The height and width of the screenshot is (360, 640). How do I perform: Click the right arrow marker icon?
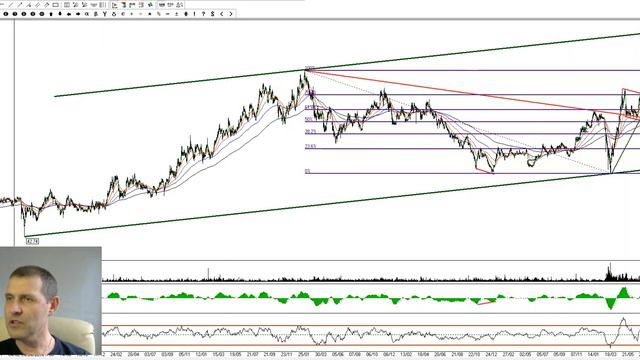[78, 14]
